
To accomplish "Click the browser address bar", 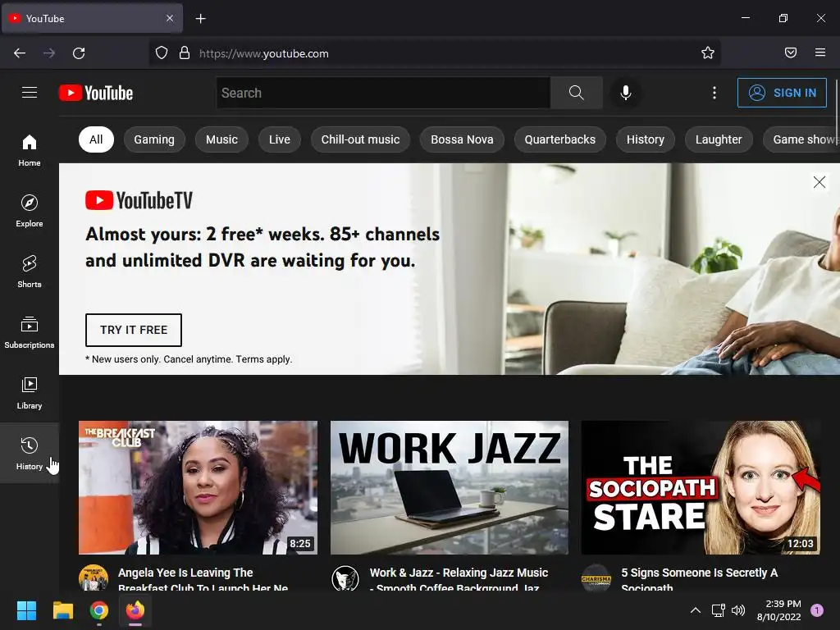I will (434, 53).
